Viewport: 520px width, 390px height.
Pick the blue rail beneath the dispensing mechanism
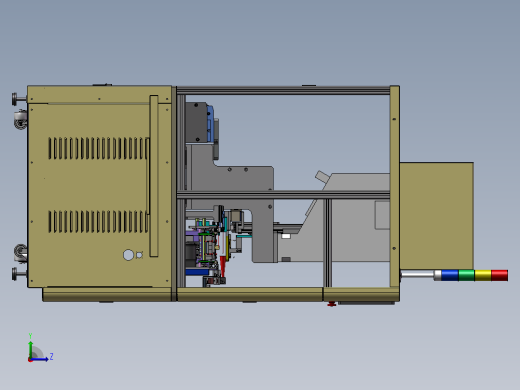(x=197, y=272)
